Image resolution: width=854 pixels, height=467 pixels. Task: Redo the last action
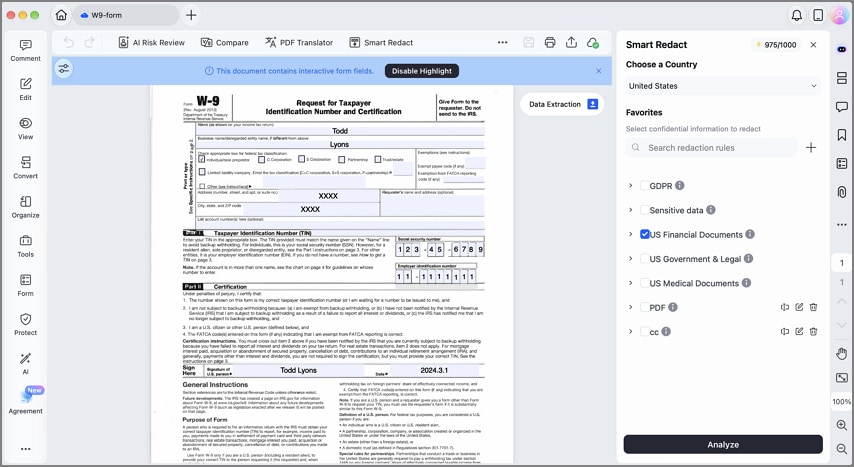click(x=89, y=43)
